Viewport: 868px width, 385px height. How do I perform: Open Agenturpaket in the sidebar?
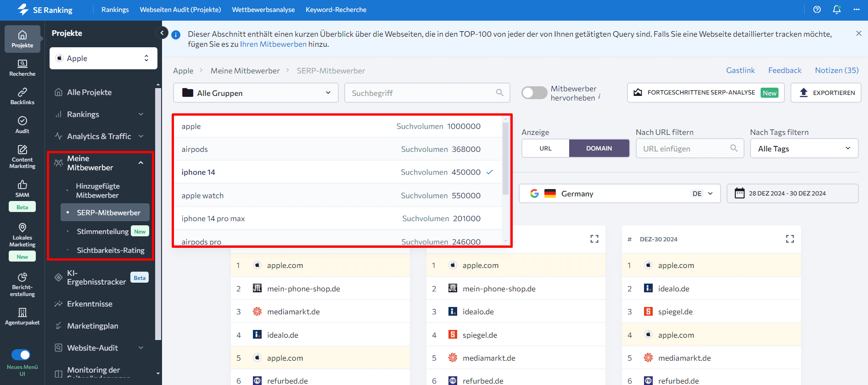click(22, 317)
